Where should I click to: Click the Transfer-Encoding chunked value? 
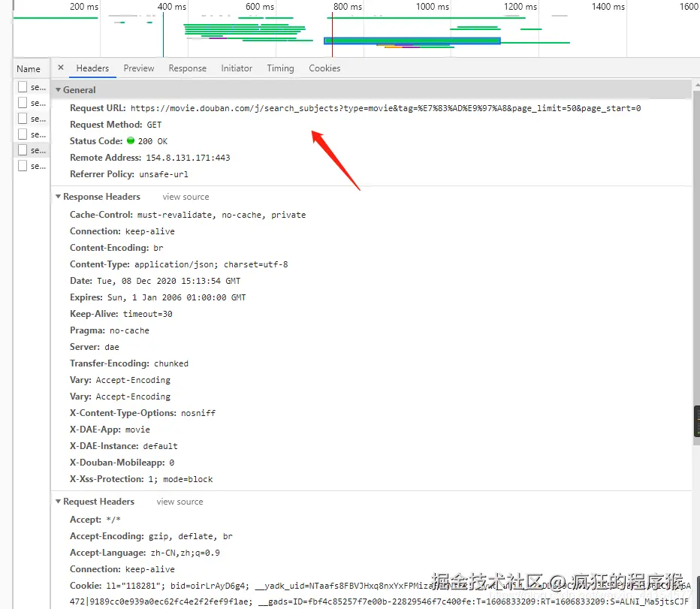coord(171,363)
